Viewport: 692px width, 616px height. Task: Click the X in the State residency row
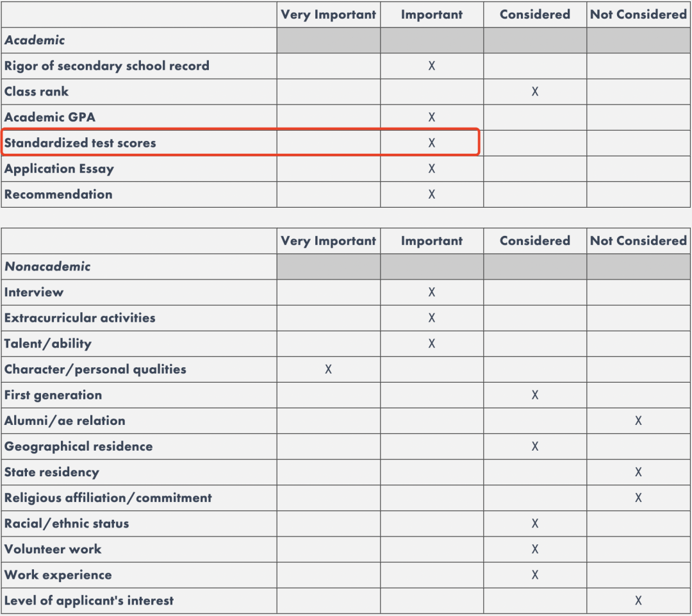click(x=638, y=472)
